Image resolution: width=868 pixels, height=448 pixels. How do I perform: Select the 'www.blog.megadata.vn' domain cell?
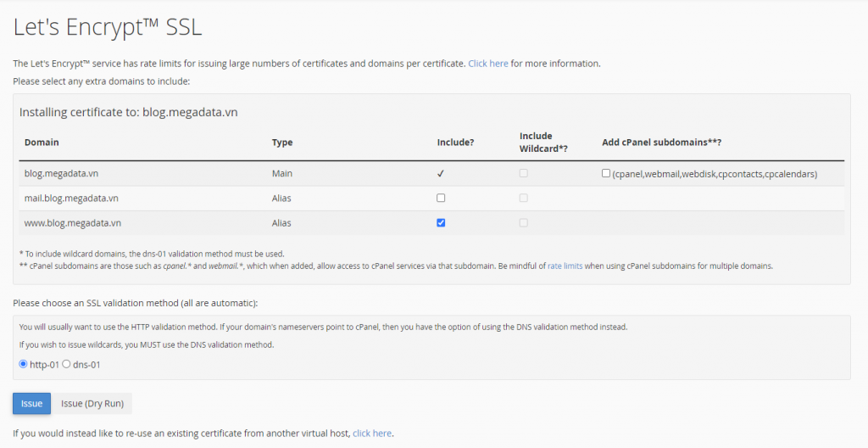[x=73, y=223]
